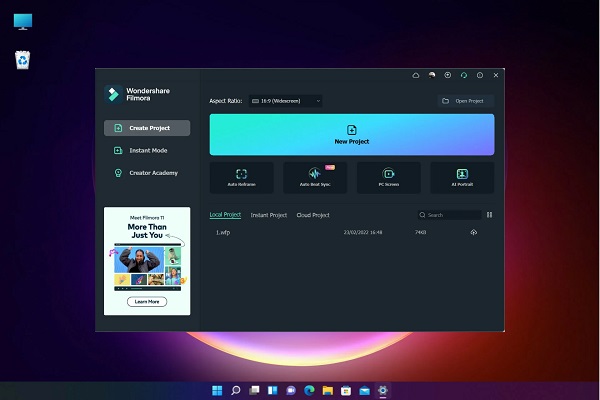This screenshot has height=400, width=600.
Task: Start a New Project
Action: click(x=352, y=135)
